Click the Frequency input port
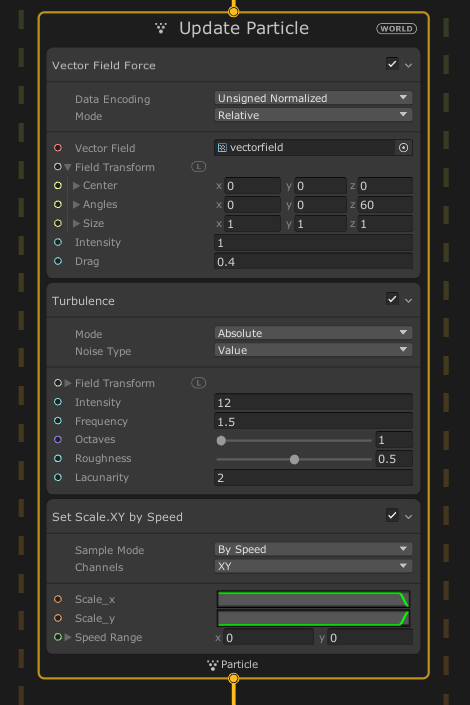Screen dimensions: 470x705 click(x=58, y=421)
